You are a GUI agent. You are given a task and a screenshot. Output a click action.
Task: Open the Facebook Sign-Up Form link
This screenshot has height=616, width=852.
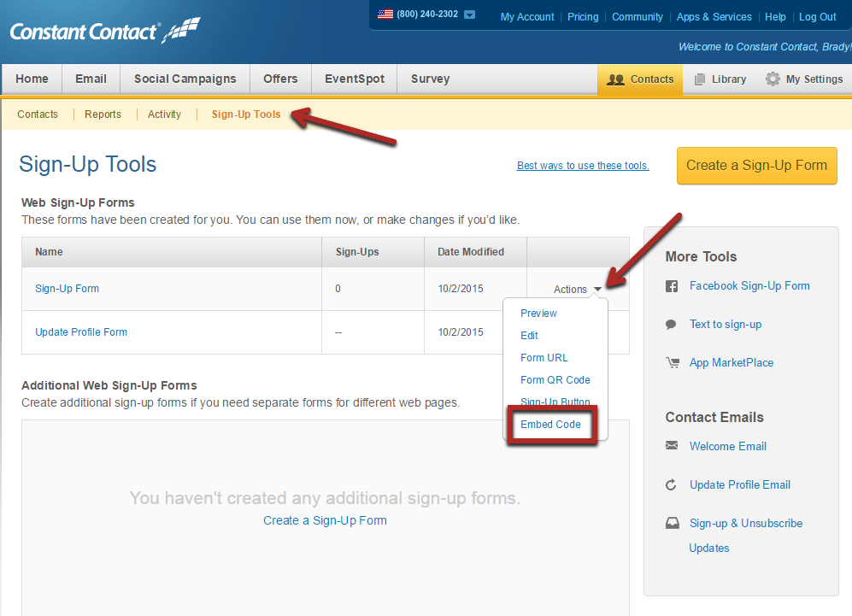click(749, 285)
